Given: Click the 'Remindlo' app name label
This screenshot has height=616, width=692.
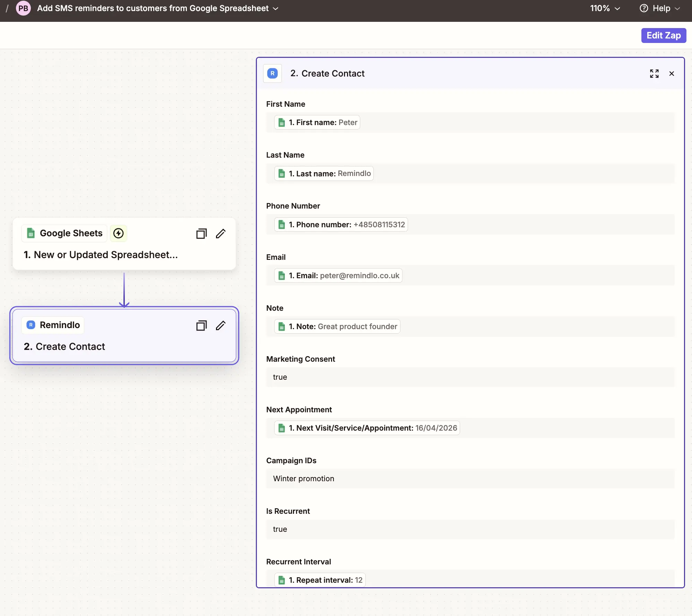Looking at the screenshot, I should point(60,325).
